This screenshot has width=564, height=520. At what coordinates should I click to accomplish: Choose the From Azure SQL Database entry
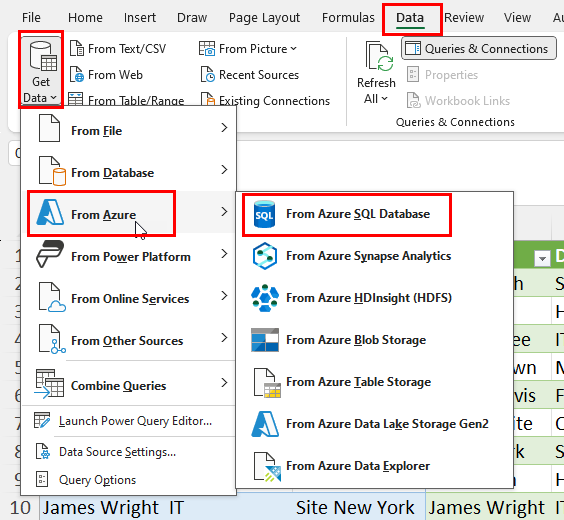[374, 214]
